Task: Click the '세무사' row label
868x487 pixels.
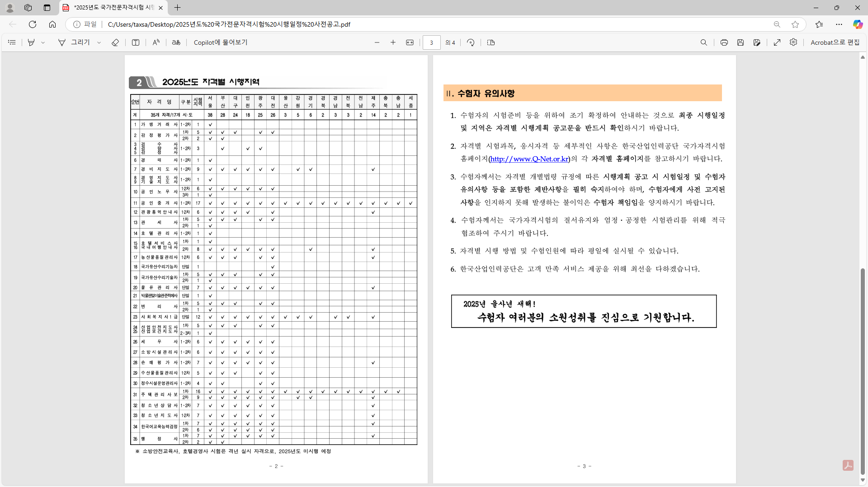Action: tap(159, 342)
